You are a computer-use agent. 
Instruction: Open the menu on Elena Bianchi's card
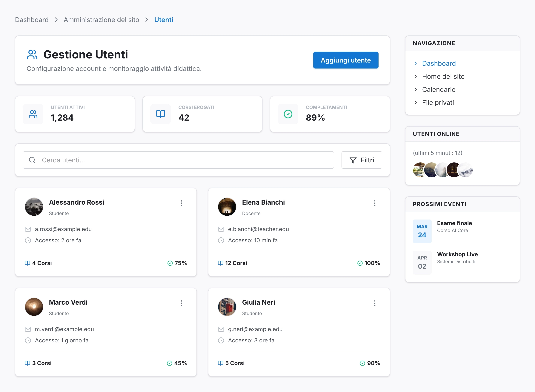pyautogui.click(x=375, y=203)
